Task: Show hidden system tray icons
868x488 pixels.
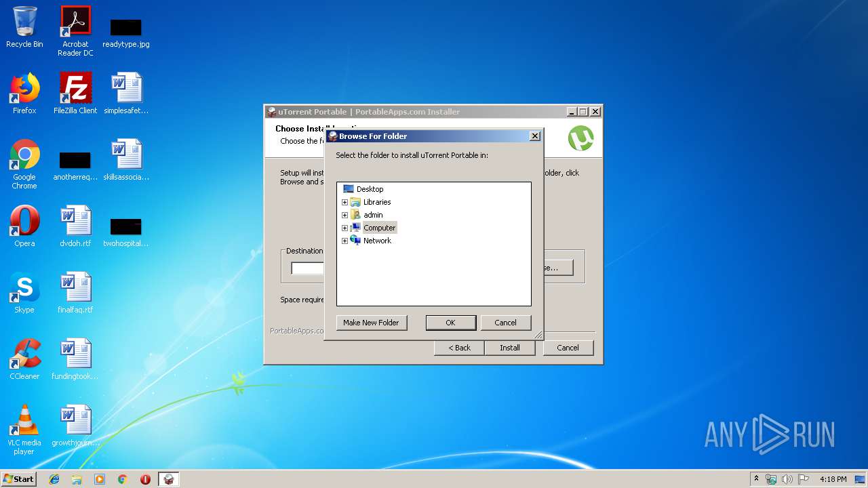Action: point(756,479)
